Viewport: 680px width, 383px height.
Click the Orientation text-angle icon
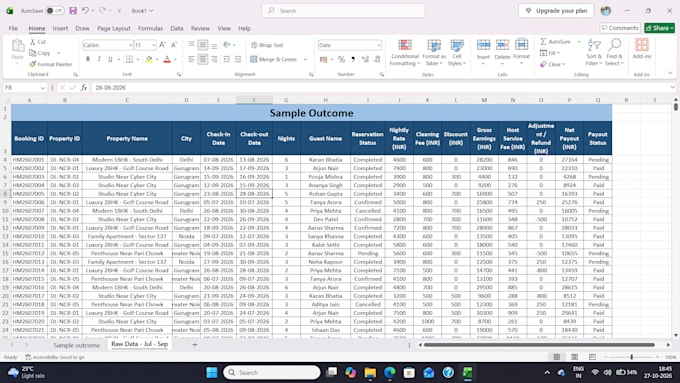(227, 45)
